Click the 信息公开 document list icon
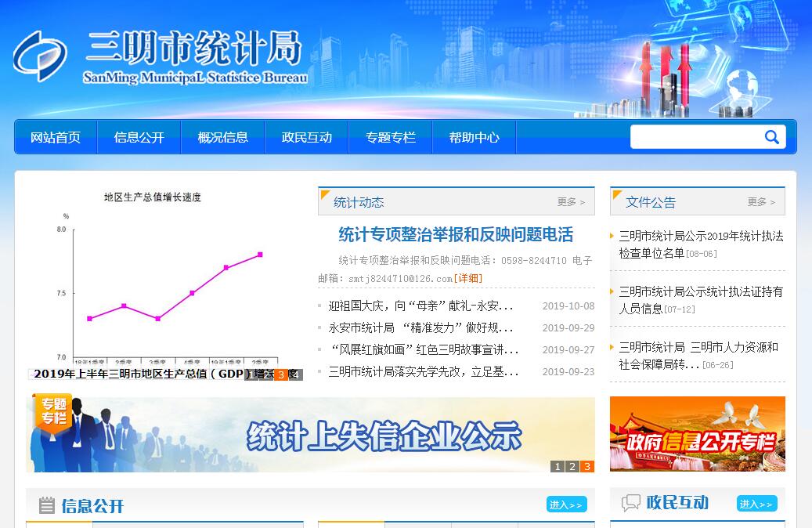 [x=47, y=505]
